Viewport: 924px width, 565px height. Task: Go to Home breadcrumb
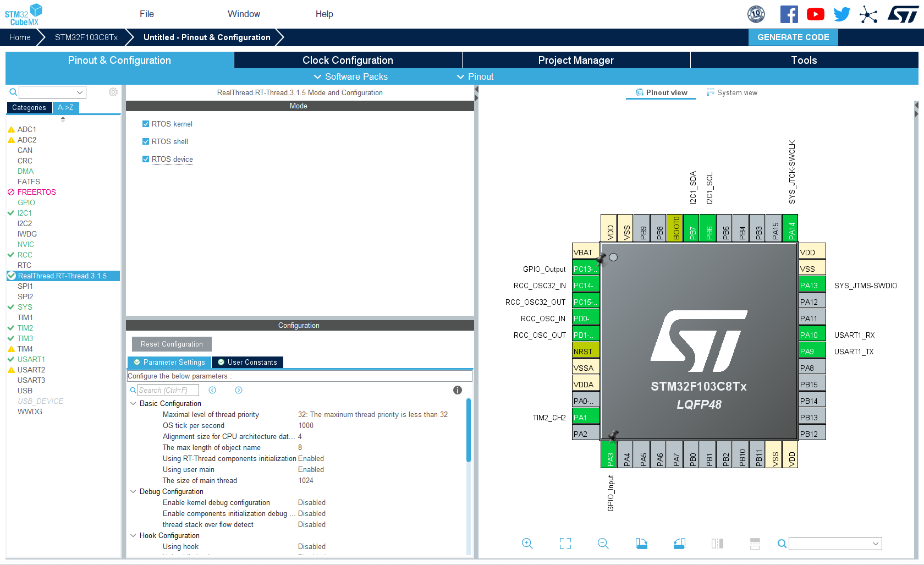(20, 37)
